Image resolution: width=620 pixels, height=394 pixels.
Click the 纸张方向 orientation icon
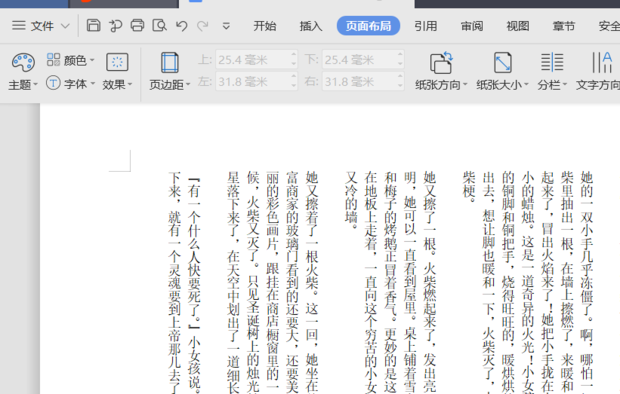441,63
